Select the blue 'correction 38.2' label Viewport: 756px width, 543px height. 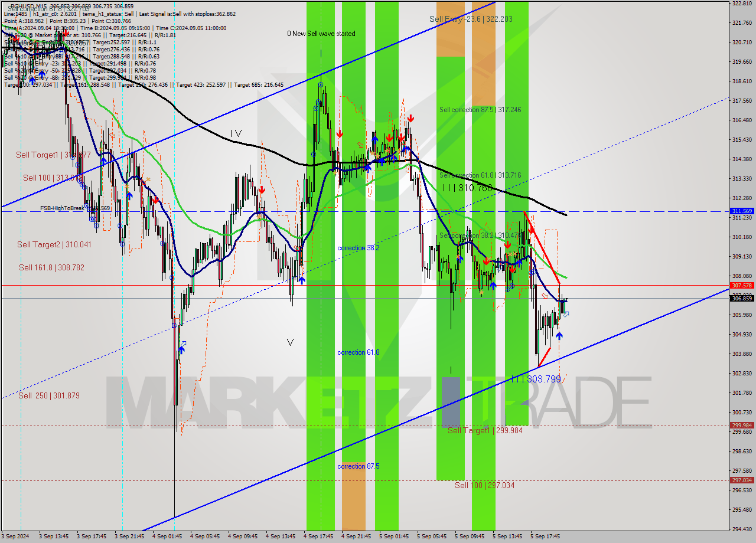(359, 248)
